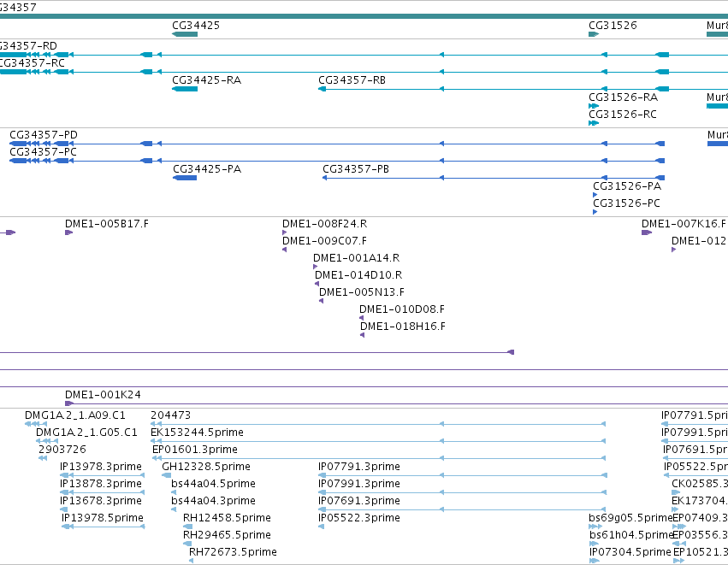Screen dimensions: 728x565
Task: Select the CG34425-RA transcript label
Action: click(207, 80)
